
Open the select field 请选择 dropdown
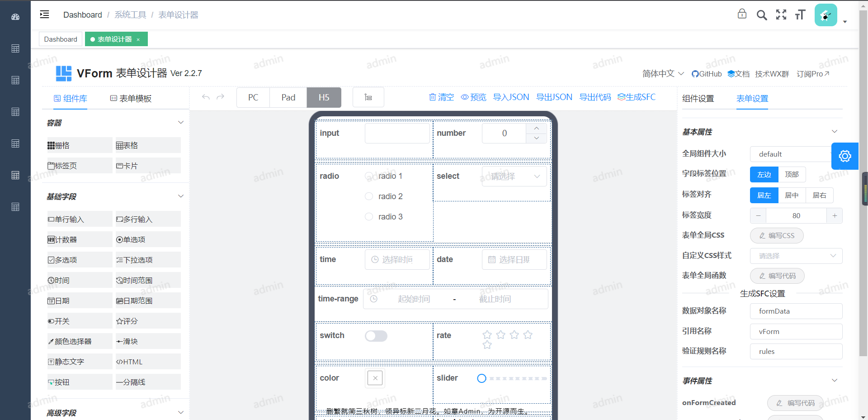[x=514, y=177]
